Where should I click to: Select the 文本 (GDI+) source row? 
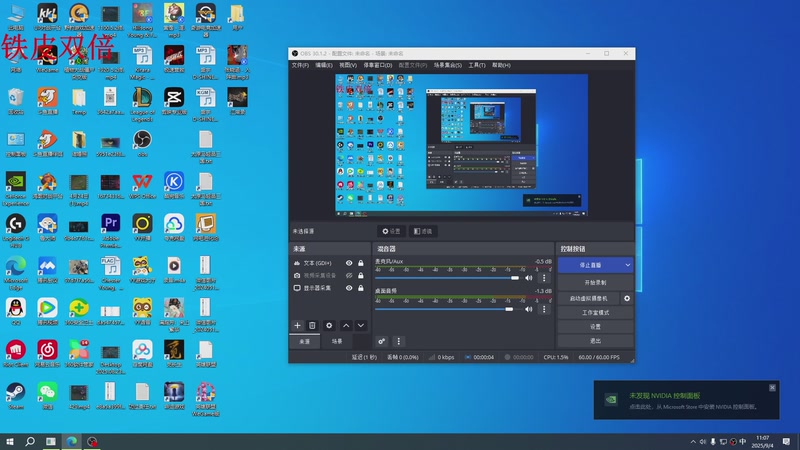330,263
